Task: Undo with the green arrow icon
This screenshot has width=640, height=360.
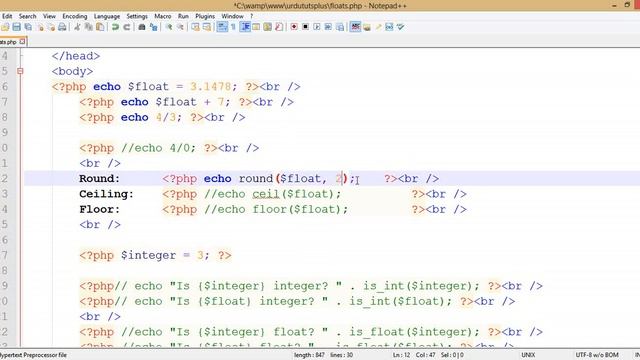Action: [116, 27]
